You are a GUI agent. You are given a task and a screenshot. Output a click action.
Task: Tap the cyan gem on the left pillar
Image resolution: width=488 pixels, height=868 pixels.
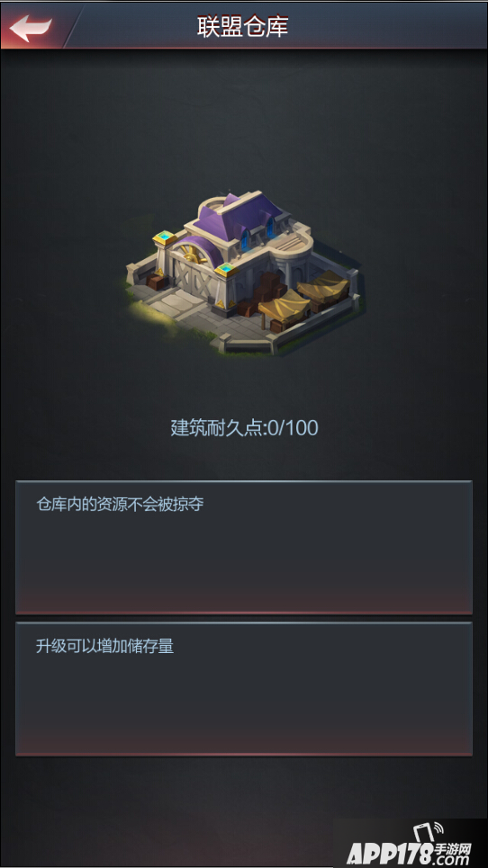point(165,237)
